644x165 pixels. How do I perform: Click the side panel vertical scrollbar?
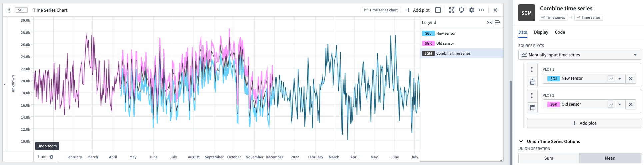point(511,122)
